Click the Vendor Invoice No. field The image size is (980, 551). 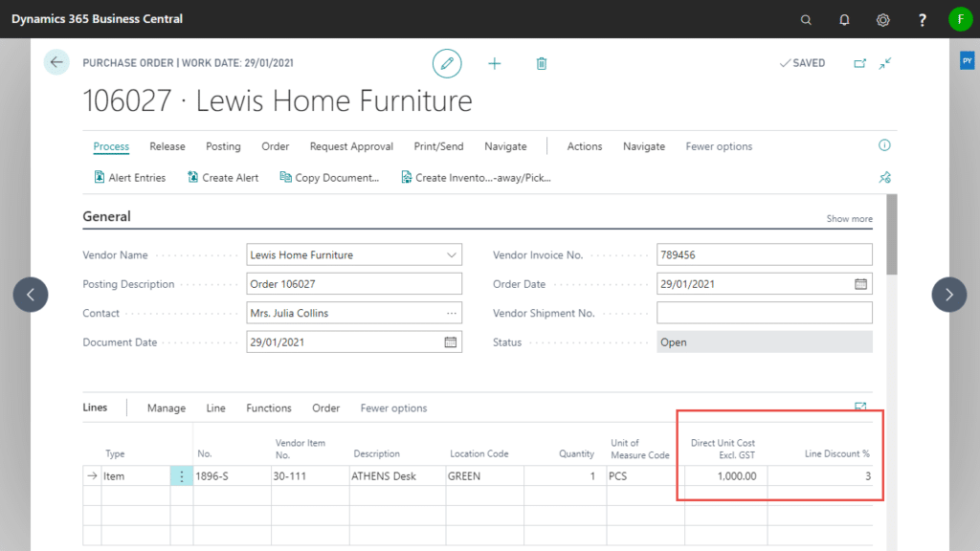pos(765,254)
